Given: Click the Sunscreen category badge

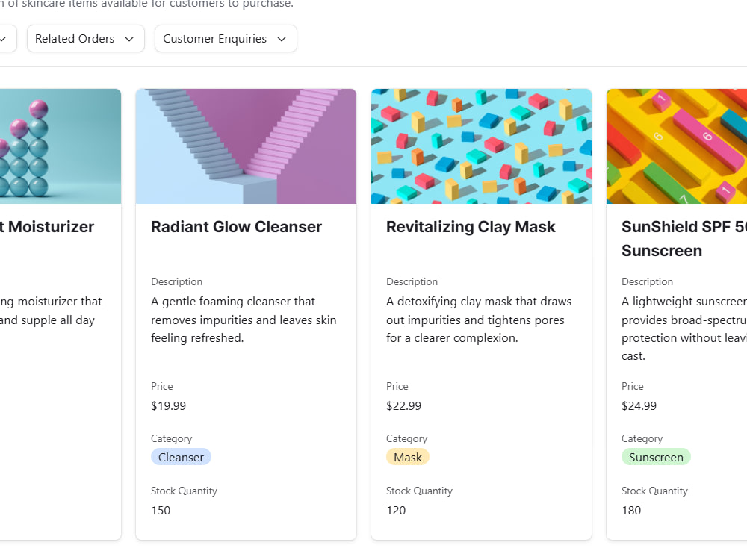Looking at the screenshot, I should click(x=656, y=457).
